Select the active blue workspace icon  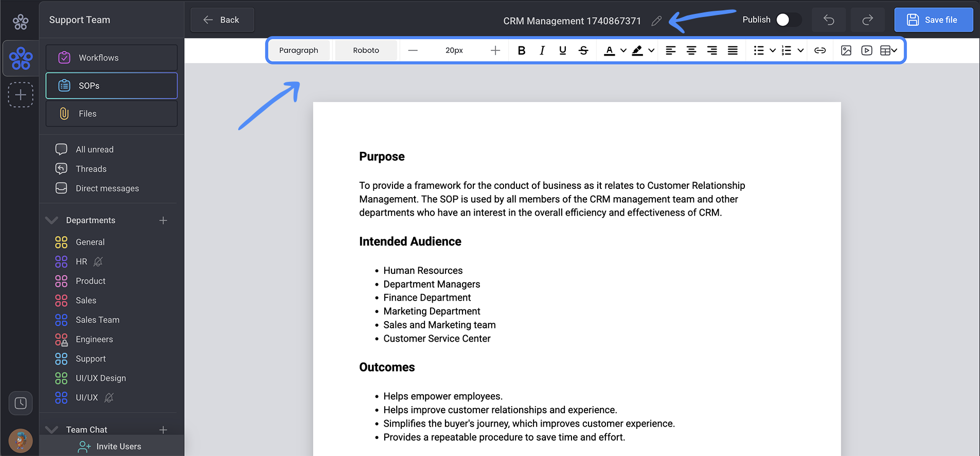[21, 58]
